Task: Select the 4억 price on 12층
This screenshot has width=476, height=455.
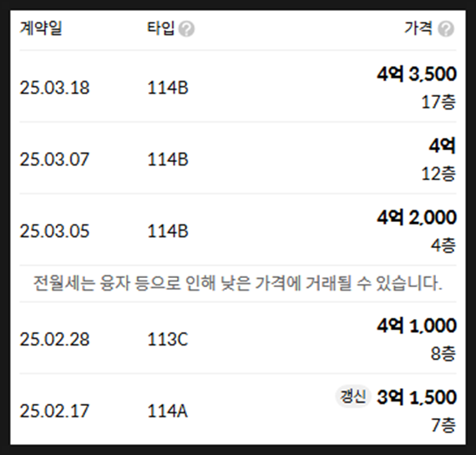Action: point(442,146)
